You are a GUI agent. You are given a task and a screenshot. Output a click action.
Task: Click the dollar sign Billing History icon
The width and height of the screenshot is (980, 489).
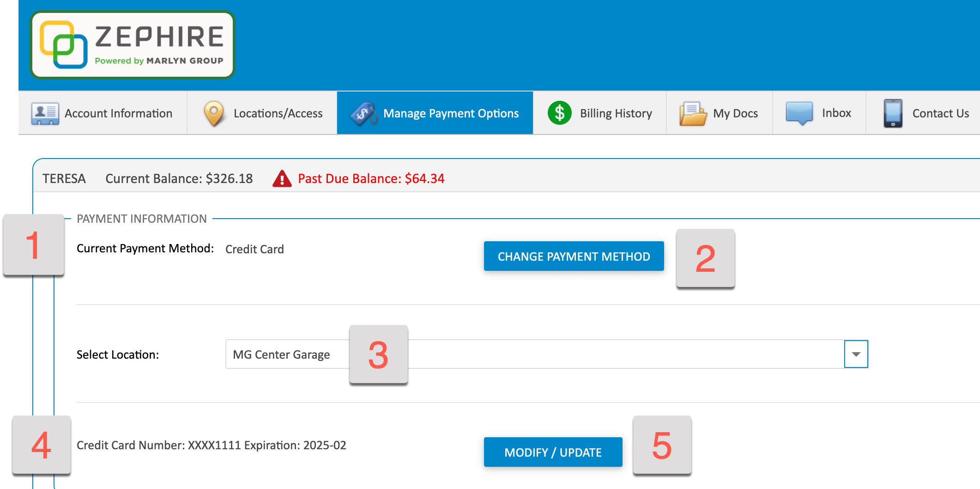560,113
